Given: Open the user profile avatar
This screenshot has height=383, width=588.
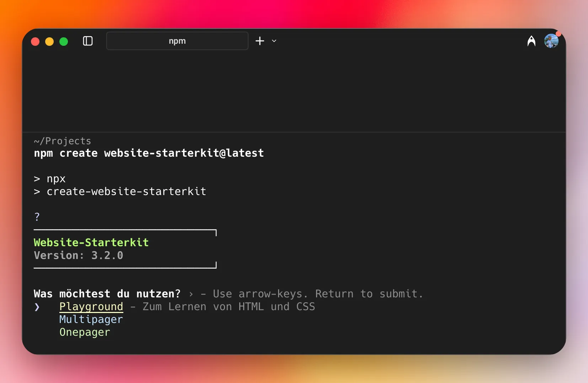Looking at the screenshot, I should click(551, 41).
